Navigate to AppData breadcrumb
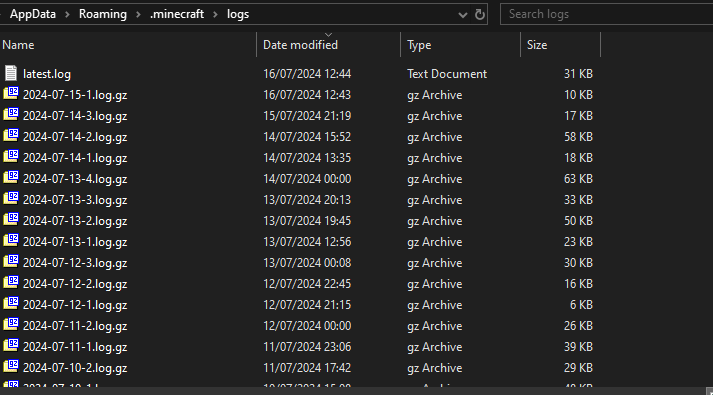The width and height of the screenshot is (713, 395). pos(33,14)
